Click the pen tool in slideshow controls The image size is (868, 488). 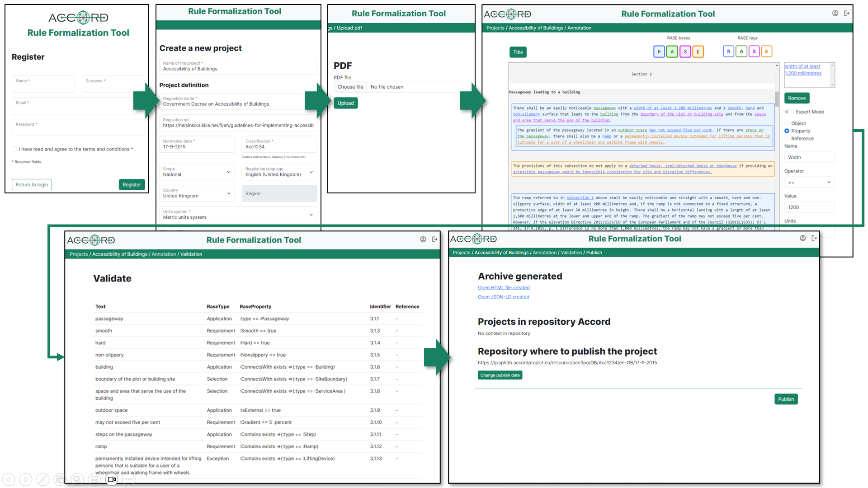43,479
